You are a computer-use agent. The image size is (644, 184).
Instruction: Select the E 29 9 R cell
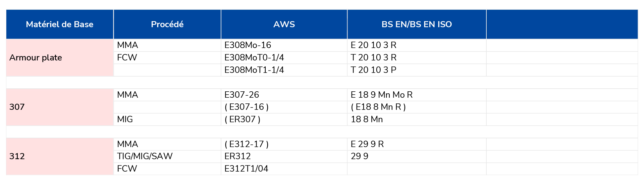coord(417,144)
